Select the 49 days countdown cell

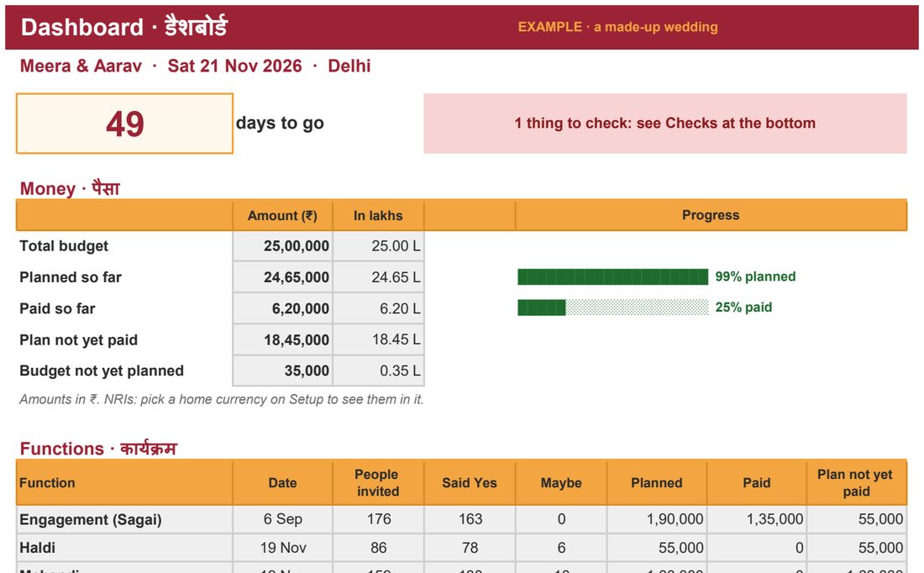click(x=124, y=124)
